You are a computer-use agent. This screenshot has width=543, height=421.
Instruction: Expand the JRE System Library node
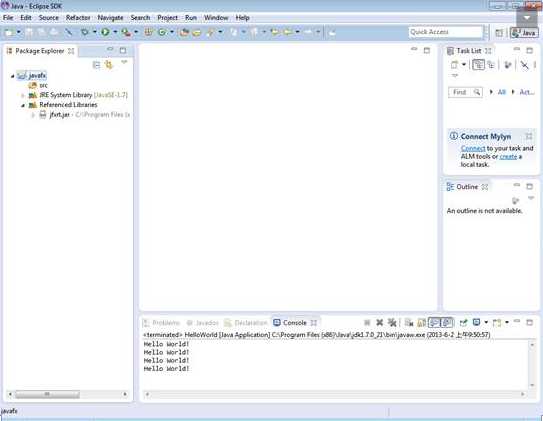(23, 95)
